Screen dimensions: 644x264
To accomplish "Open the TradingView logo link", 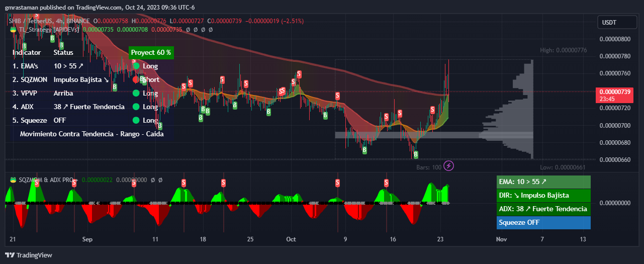I will coord(29,255).
